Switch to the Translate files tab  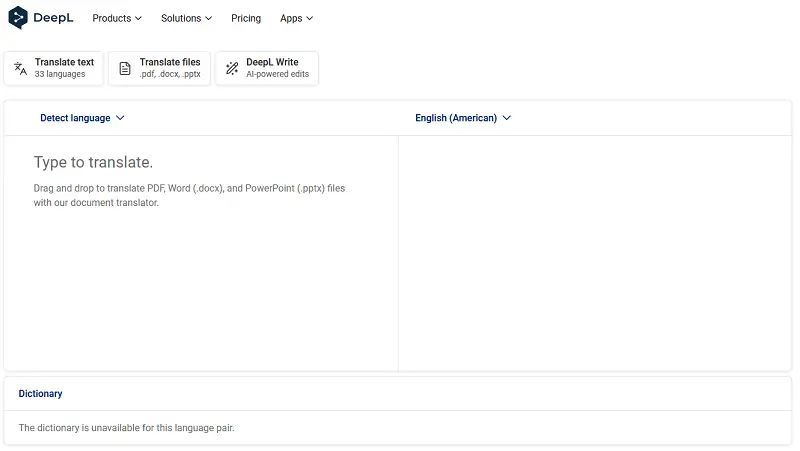coord(159,68)
